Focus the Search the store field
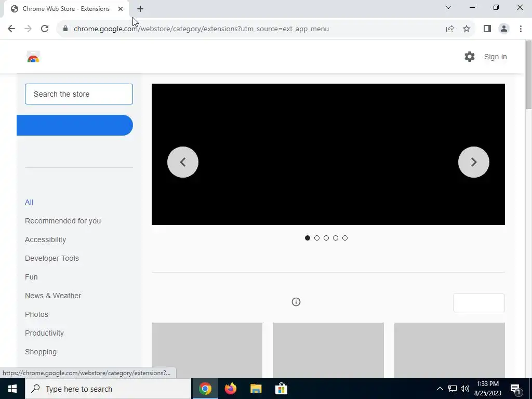Viewport: 532px width, 399px height. click(x=79, y=94)
